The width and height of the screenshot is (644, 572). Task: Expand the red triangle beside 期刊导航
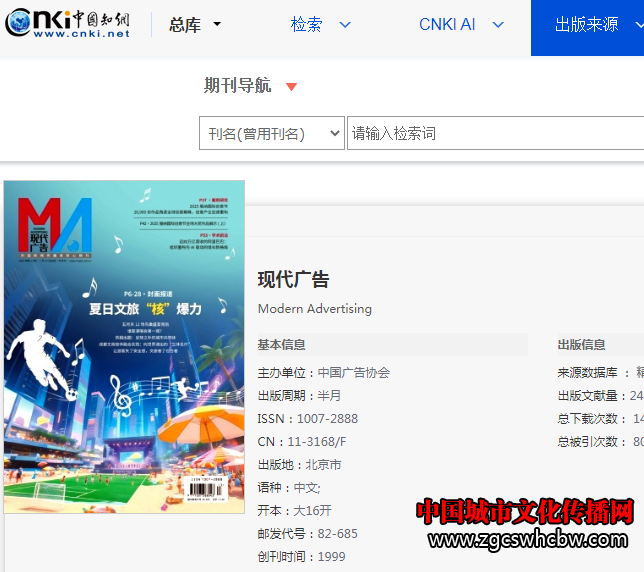tap(291, 87)
